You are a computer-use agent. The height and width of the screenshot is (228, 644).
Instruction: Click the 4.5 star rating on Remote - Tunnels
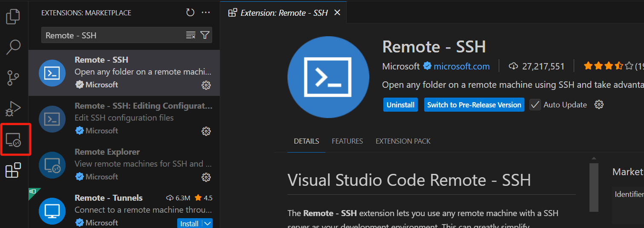[x=204, y=198]
